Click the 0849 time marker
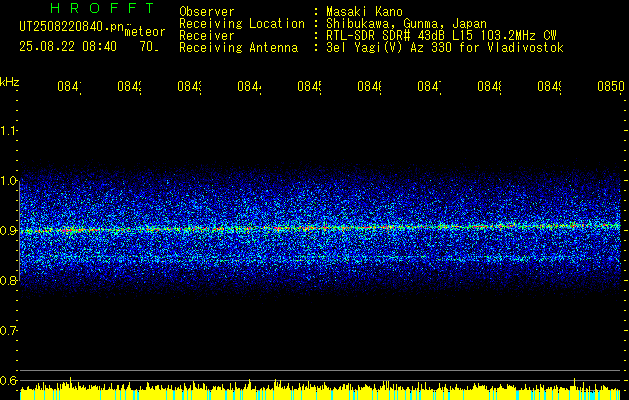This screenshot has width=629, height=400. coord(549,86)
